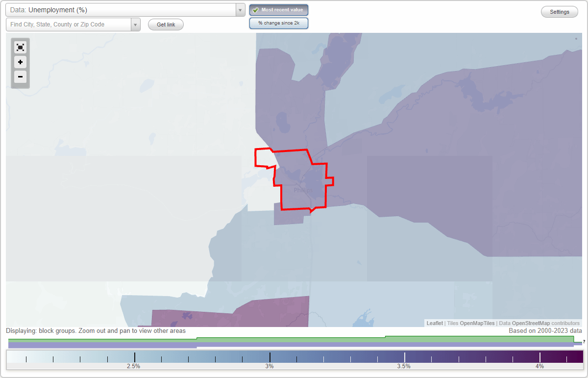Click the green checkmark on Most recent value

click(x=256, y=9)
